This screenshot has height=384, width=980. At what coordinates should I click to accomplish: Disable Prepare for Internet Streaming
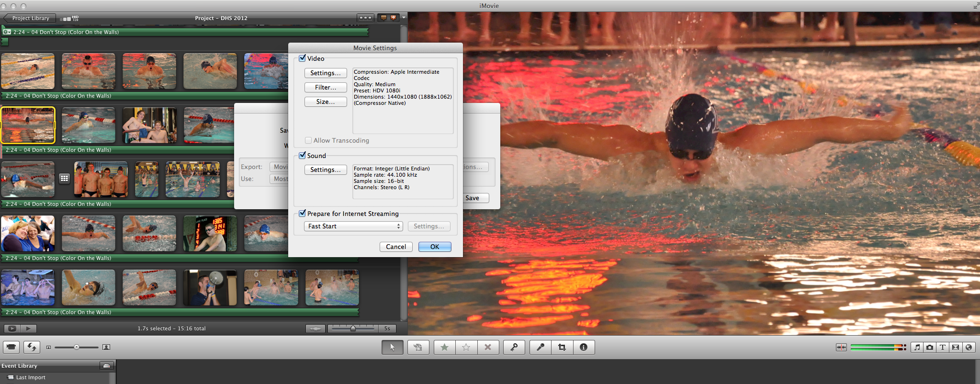303,214
